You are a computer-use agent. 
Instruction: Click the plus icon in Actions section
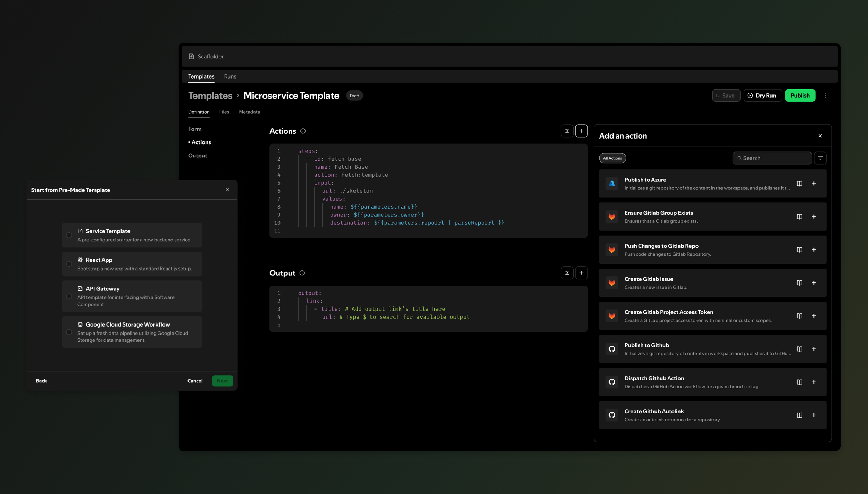[x=581, y=131]
